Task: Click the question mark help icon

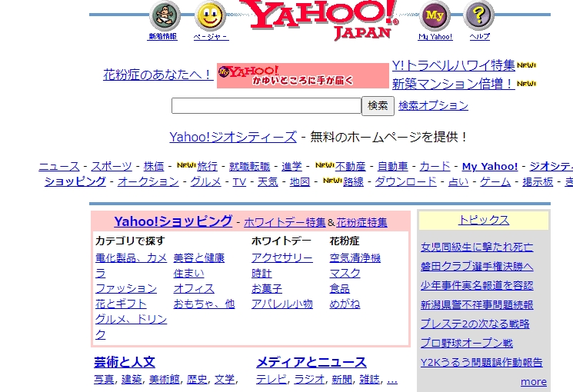Action: click(x=478, y=15)
